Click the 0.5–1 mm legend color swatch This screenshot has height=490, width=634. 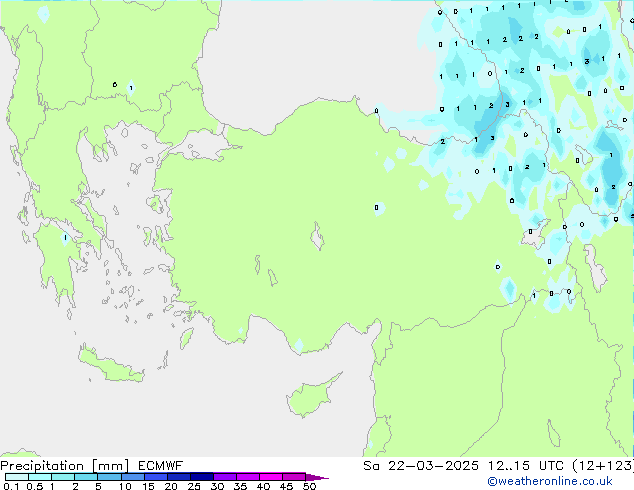[40, 477]
